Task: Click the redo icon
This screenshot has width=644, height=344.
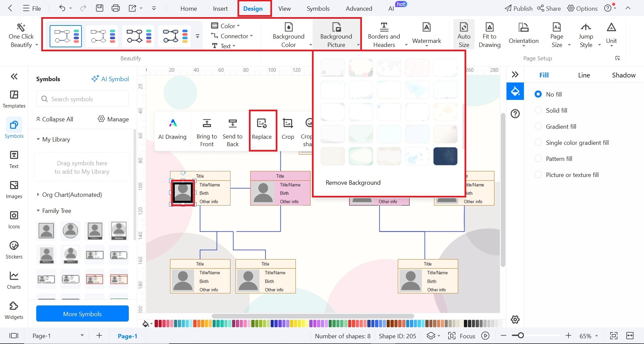Action: (83, 8)
